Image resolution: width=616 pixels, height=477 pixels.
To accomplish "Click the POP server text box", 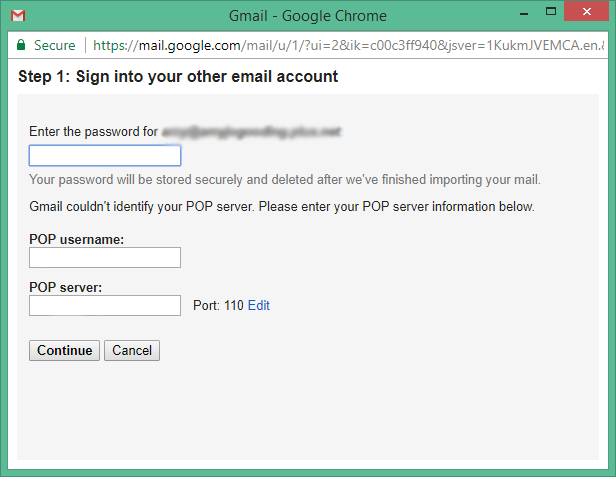I will pos(105,306).
